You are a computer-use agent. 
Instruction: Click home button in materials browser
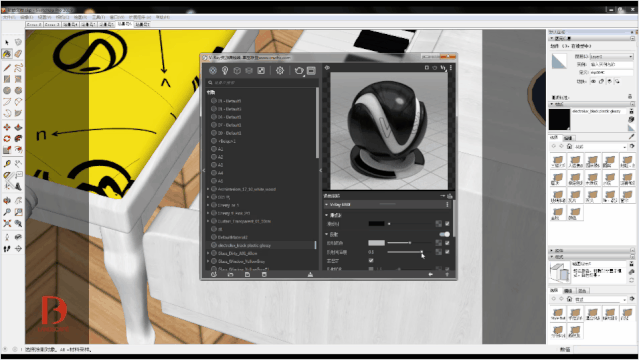[569, 146]
